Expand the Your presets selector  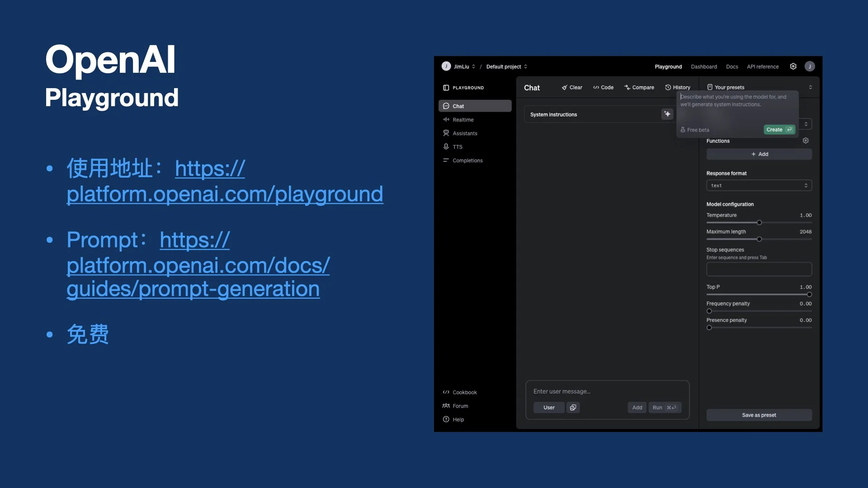click(x=810, y=87)
